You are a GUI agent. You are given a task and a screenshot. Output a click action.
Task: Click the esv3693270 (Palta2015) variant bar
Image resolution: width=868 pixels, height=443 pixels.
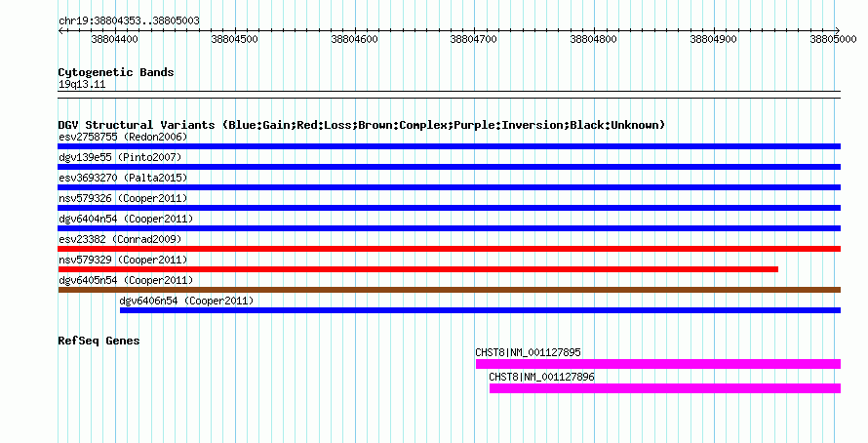point(449,187)
